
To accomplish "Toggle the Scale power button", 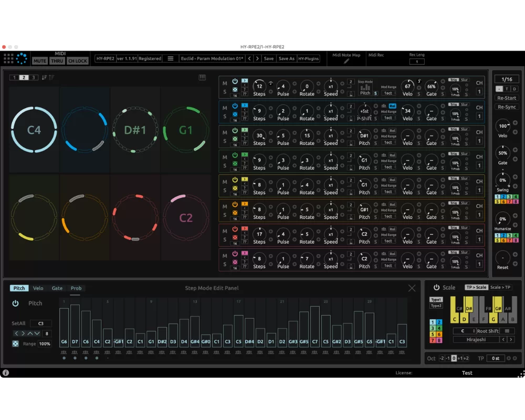I will [x=437, y=287].
